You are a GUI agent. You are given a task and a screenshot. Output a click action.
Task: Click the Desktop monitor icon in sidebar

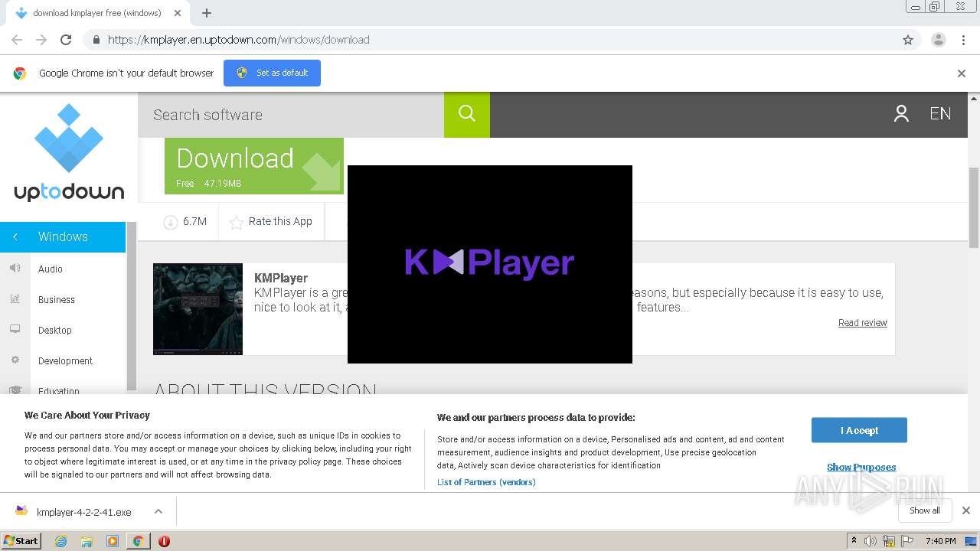[15, 329]
